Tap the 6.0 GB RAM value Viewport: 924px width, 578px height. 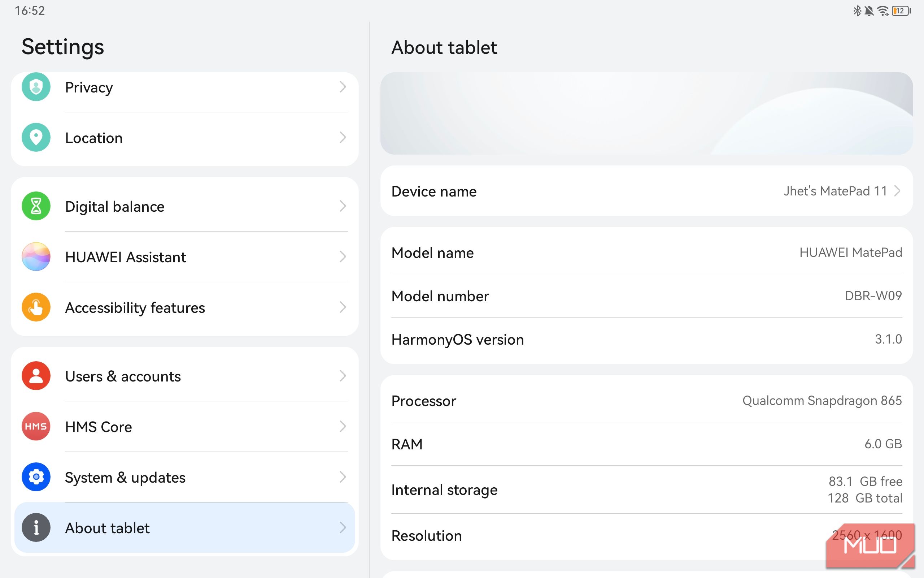(883, 444)
